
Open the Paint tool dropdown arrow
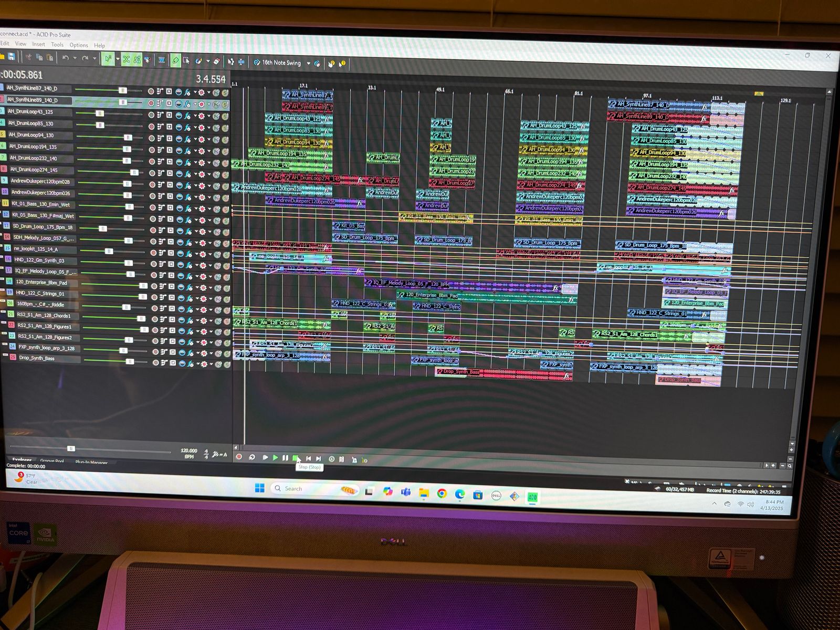click(x=208, y=61)
